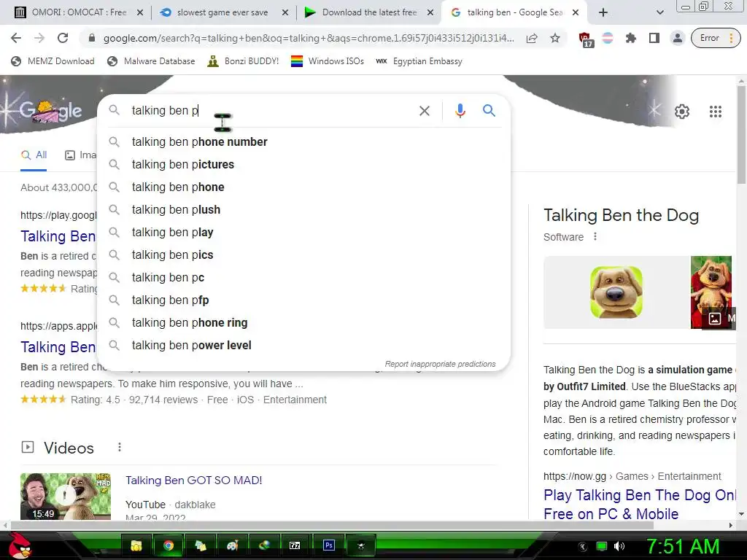Open the Chrome profile avatar
This screenshot has width=747, height=560.
point(677,38)
